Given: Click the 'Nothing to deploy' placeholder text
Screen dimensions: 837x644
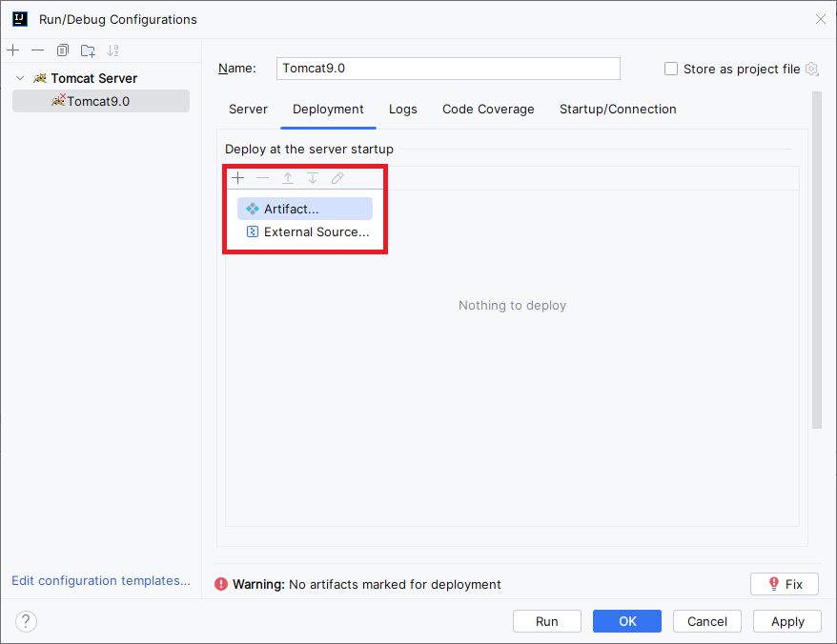Looking at the screenshot, I should [513, 305].
